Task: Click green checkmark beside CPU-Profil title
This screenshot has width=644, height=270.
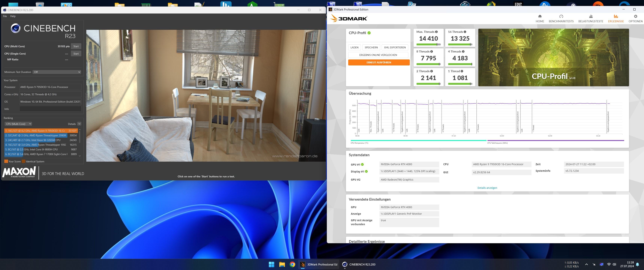Action: [x=369, y=33]
